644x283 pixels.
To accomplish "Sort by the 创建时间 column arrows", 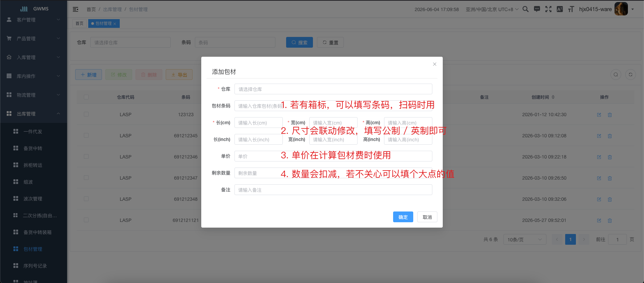I will pyautogui.click(x=553, y=97).
